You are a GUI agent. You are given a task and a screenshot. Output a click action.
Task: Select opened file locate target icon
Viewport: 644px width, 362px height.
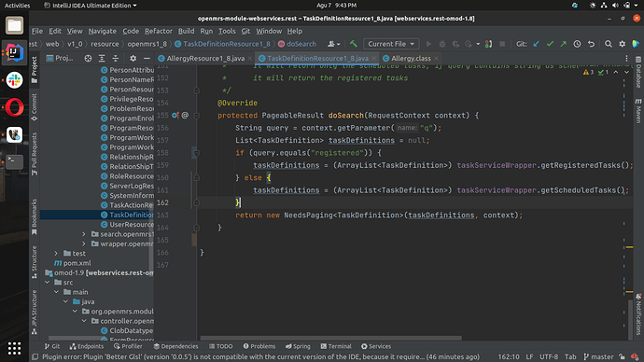click(x=88, y=58)
